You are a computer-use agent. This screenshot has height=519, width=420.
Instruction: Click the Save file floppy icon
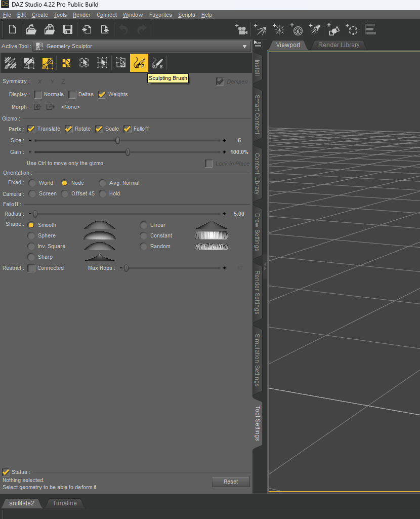pyautogui.click(x=67, y=29)
